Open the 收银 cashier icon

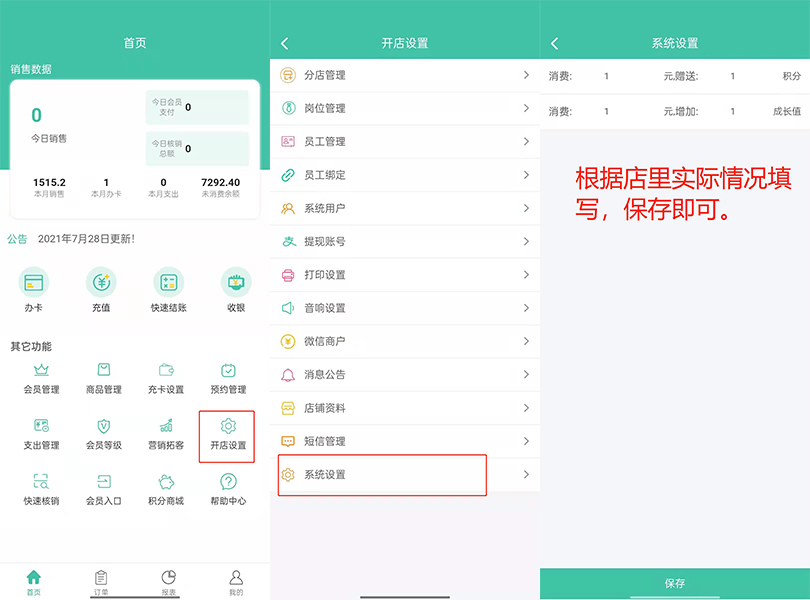pyautogui.click(x=236, y=282)
